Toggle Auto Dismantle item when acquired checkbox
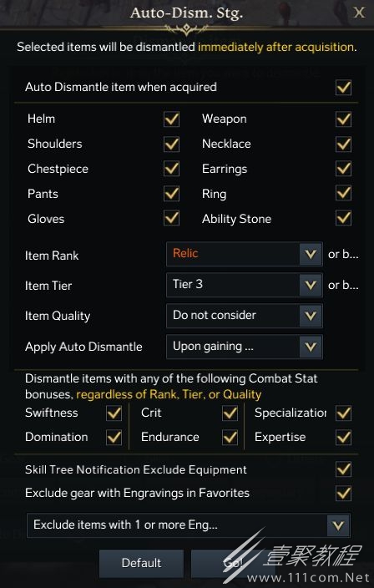Screen dimensions: 374x588 click(x=343, y=88)
